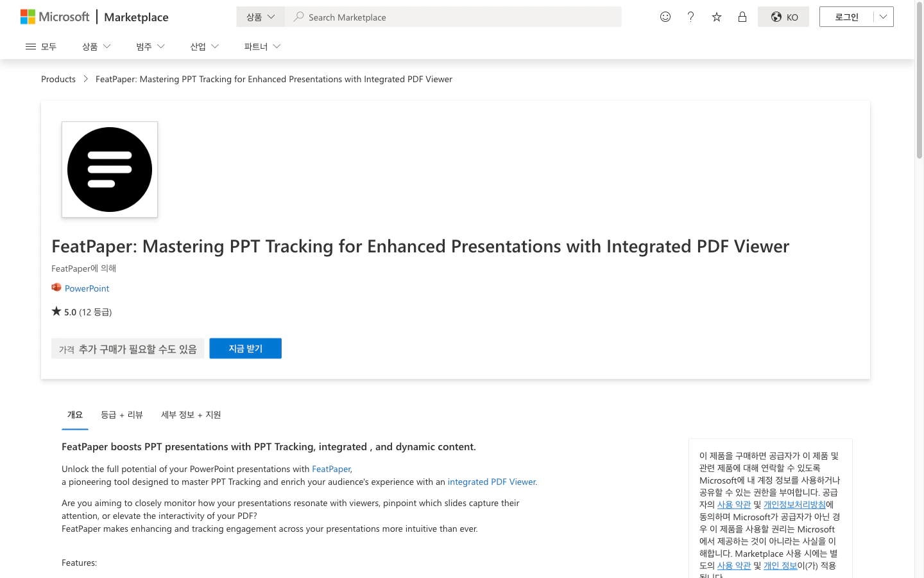The image size is (924, 578).
Task: Click the account sign-in icon
Action: coord(742,17)
